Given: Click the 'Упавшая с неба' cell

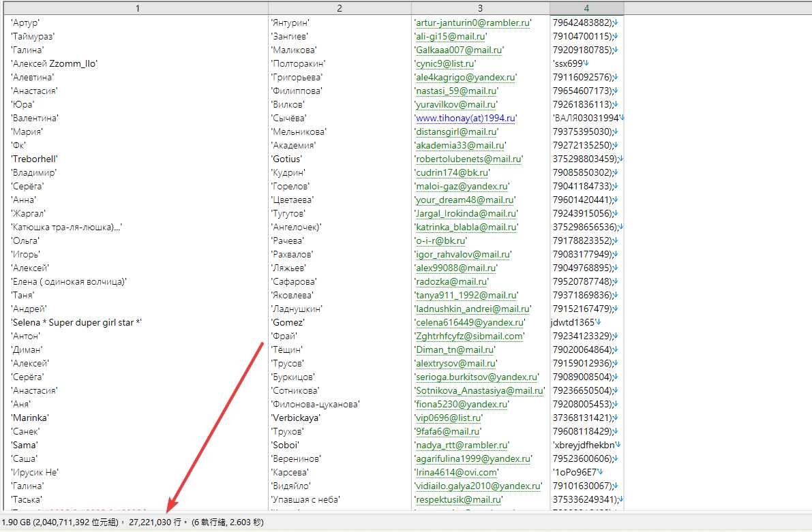Looking at the screenshot, I should click(305, 500).
